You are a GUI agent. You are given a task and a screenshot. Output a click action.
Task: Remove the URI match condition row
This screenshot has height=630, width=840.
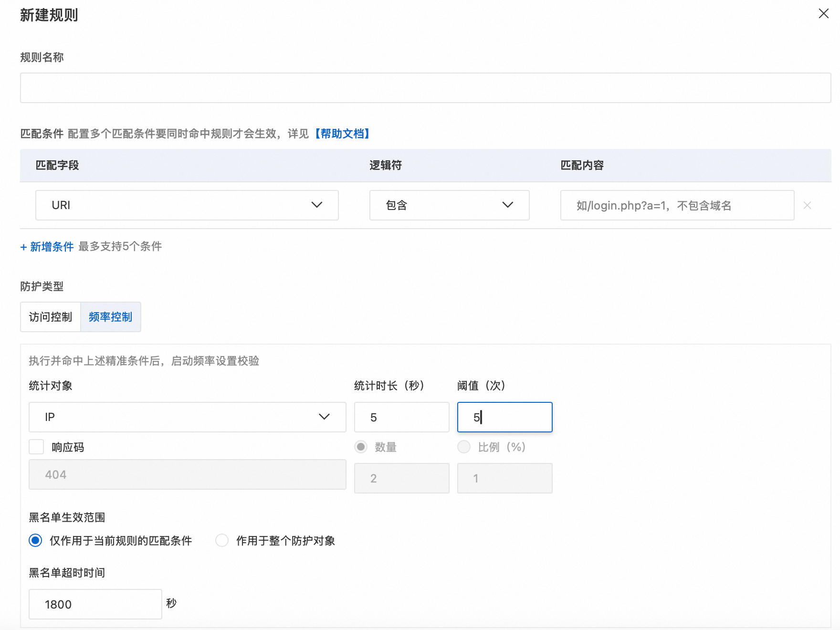[x=807, y=205]
